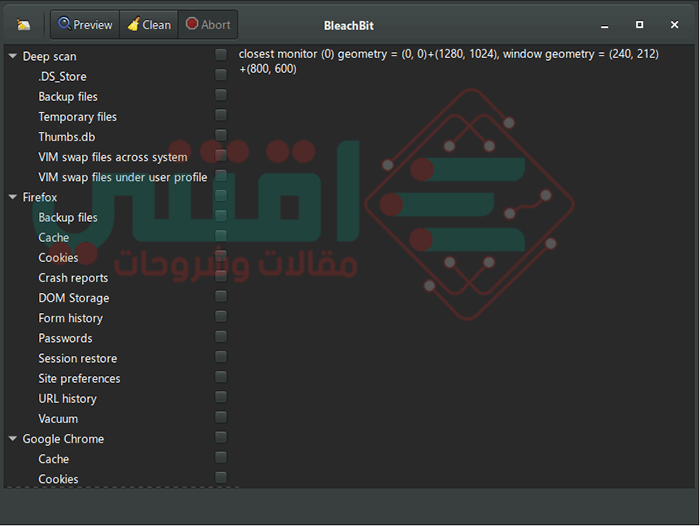This screenshot has width=700, height=527.
Task: Click the Preview magnifier button
Action: click(85, 25)
